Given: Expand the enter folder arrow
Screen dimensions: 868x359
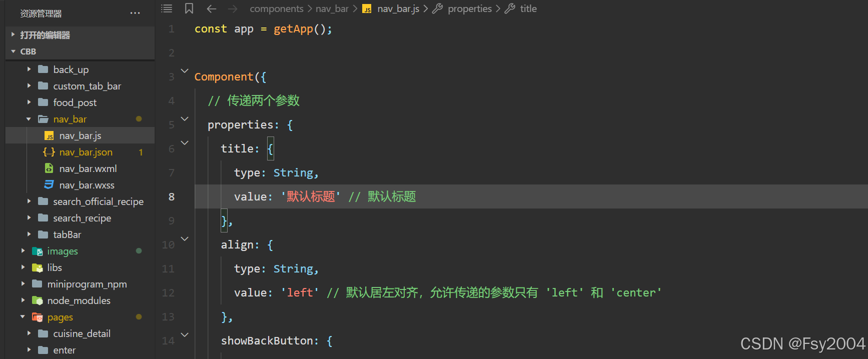Looking at the screenshot, I should [x=29, y=350].
